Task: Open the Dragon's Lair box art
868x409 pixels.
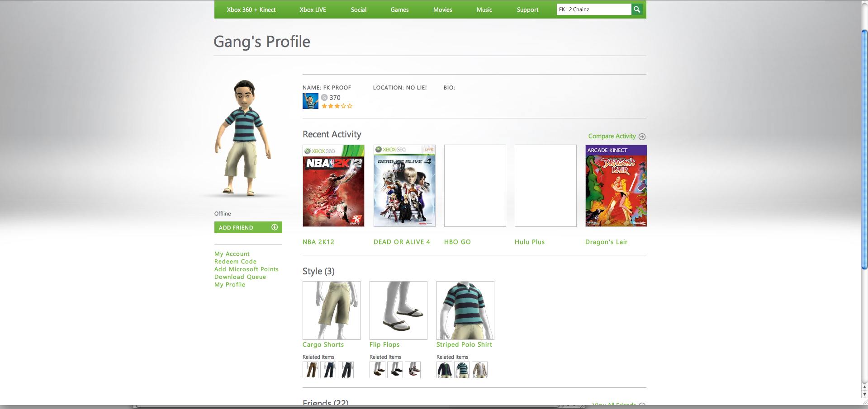Action: [616, 186]
